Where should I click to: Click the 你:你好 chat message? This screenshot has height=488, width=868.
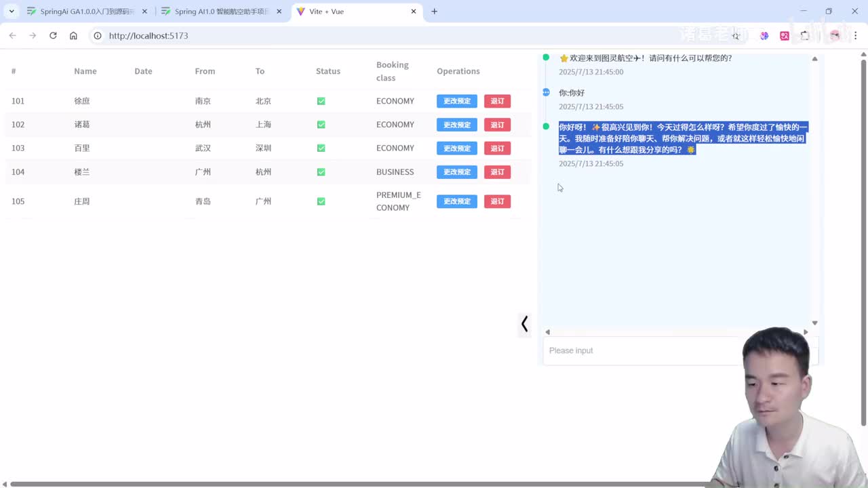pos(572,93)
